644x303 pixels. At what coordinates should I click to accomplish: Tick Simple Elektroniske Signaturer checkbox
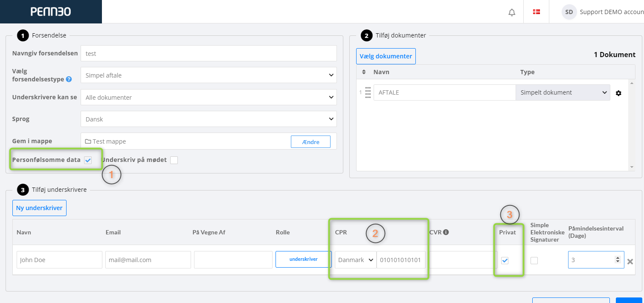[x=534, y=260]
